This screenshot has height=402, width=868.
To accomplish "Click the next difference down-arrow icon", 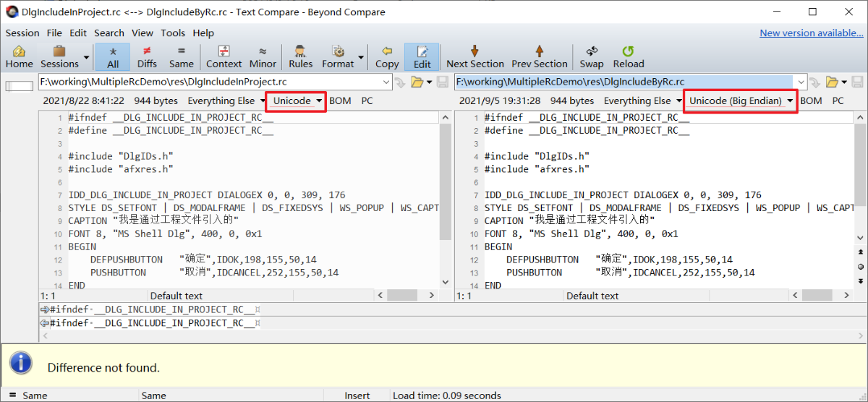I will [861, 281].
